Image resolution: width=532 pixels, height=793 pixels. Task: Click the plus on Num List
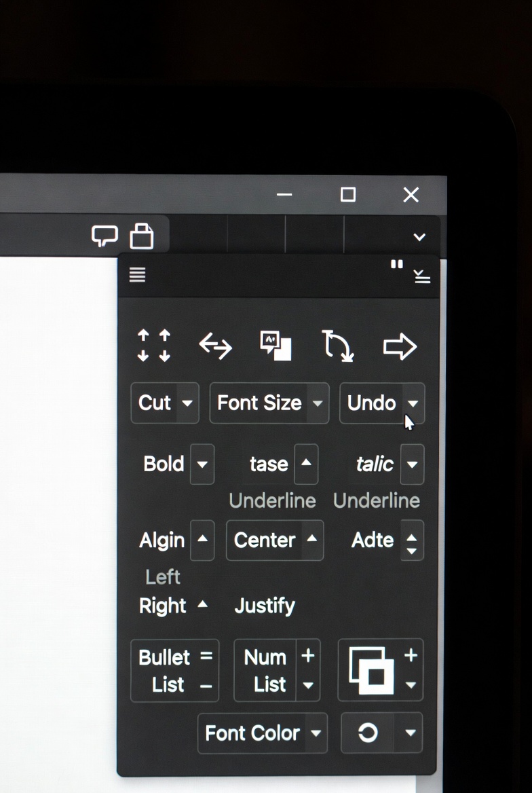(x=308, y=656)
